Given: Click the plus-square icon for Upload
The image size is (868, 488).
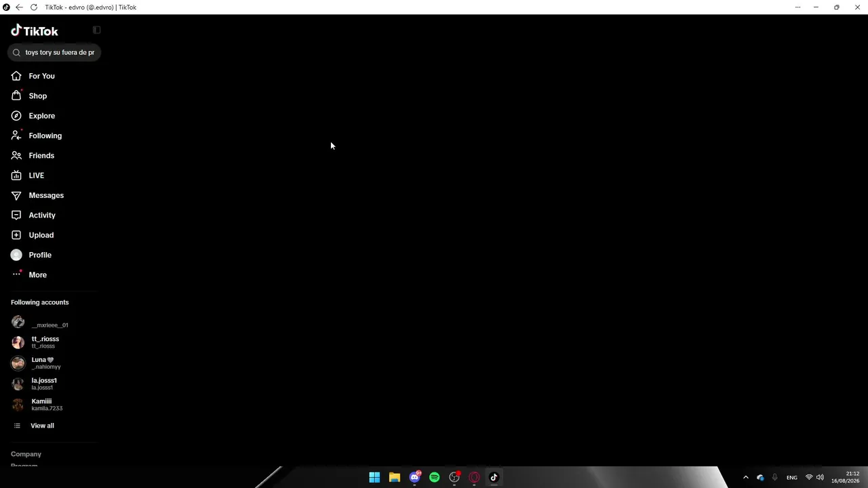Looking at the screenshot, I should pos(16,235).
